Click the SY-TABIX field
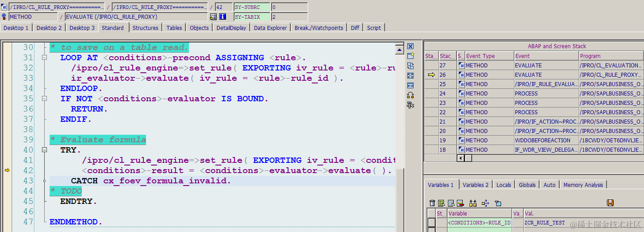The image size is (644, 232). [x=252, y=17]
